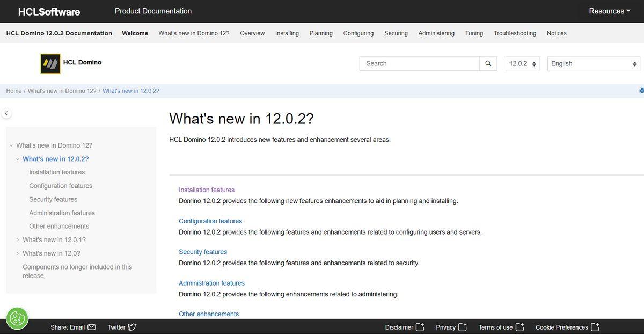Click the search magnifier icon

coord(488,63)
